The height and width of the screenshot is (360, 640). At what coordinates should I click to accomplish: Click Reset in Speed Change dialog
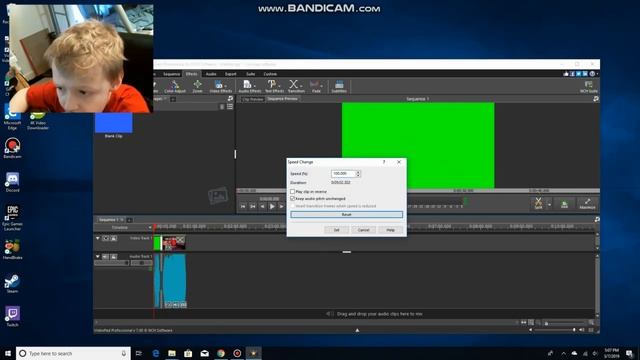click(347, 215)
